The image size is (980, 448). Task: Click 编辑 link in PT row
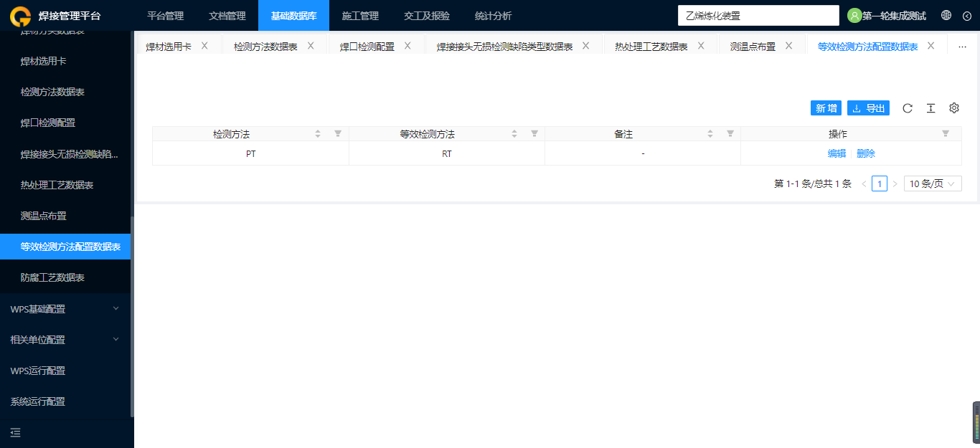coord(837,153)
